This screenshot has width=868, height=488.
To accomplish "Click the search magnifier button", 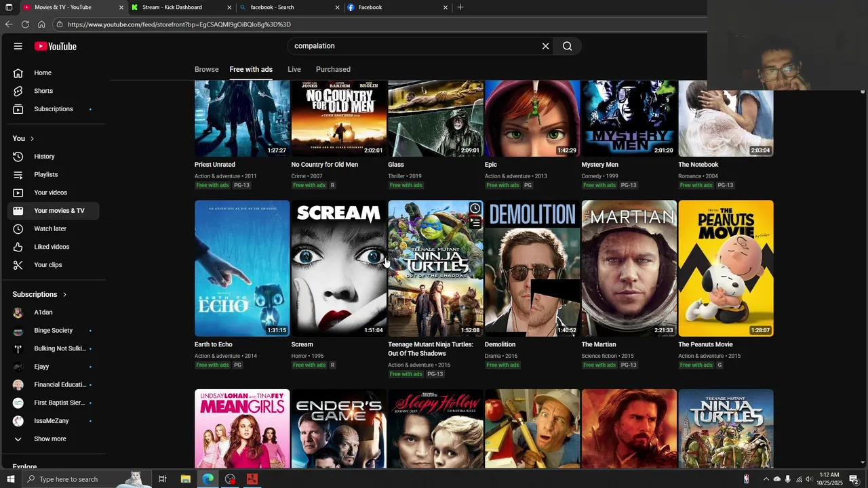I will coord(568,46).
